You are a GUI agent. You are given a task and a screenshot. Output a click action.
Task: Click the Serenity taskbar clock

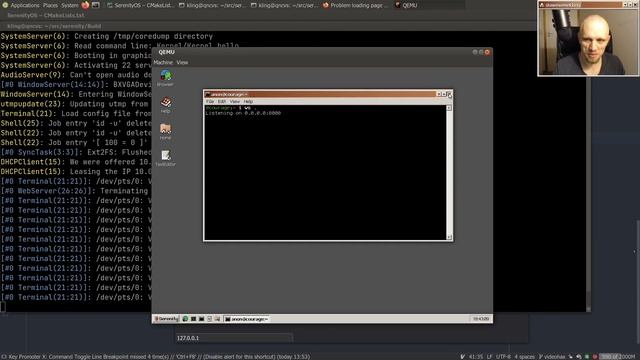tap(480, 319)
